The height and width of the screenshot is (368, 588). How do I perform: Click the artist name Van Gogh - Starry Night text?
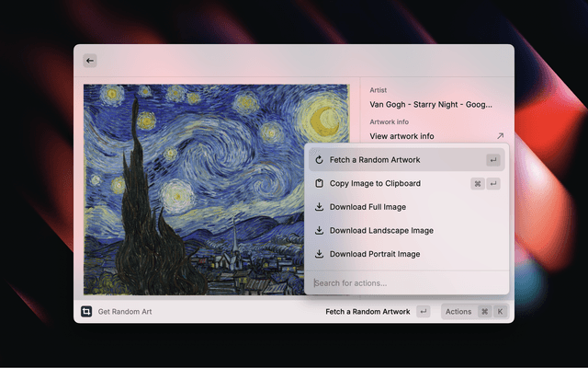[431, 105]
